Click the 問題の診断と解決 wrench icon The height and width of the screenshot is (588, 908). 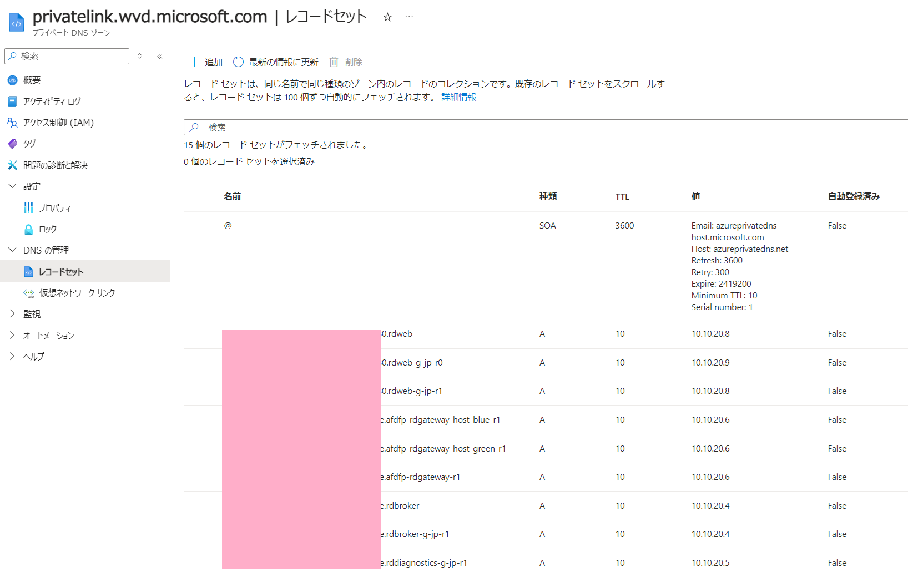pos(12,165)
